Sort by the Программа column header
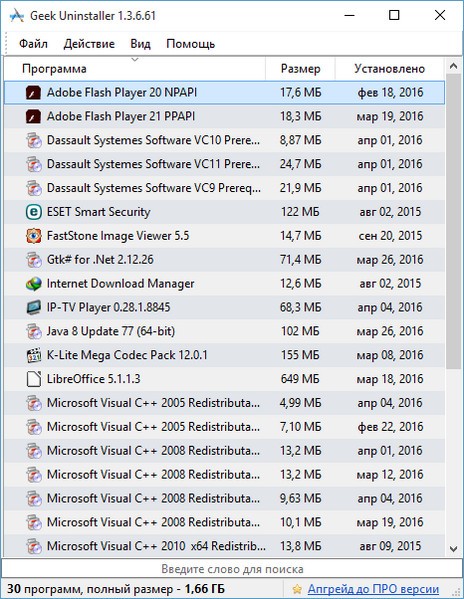 135,69
